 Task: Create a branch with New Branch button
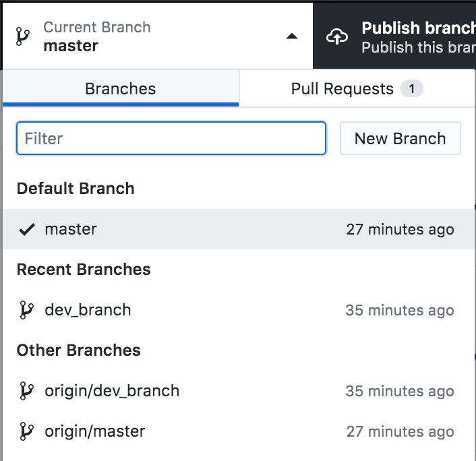[400, 139]
